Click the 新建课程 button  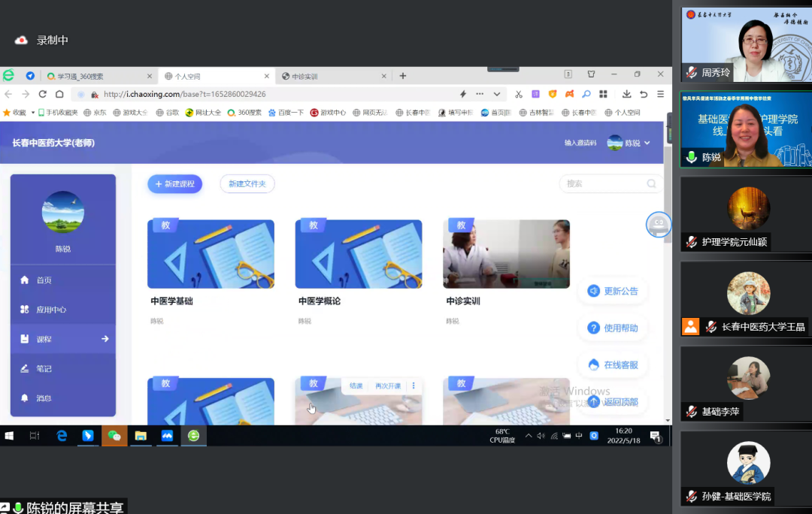pyautogui.click(x=174, y=184)
